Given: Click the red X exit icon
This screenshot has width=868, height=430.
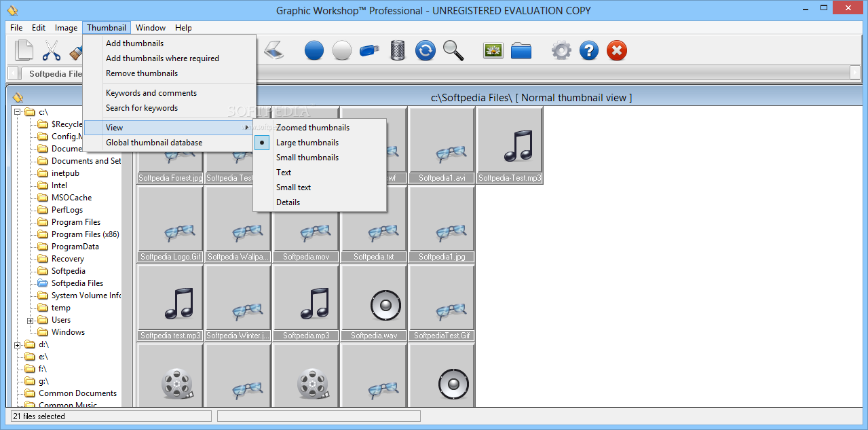Looking at the screenshot, I should [617, 50].
